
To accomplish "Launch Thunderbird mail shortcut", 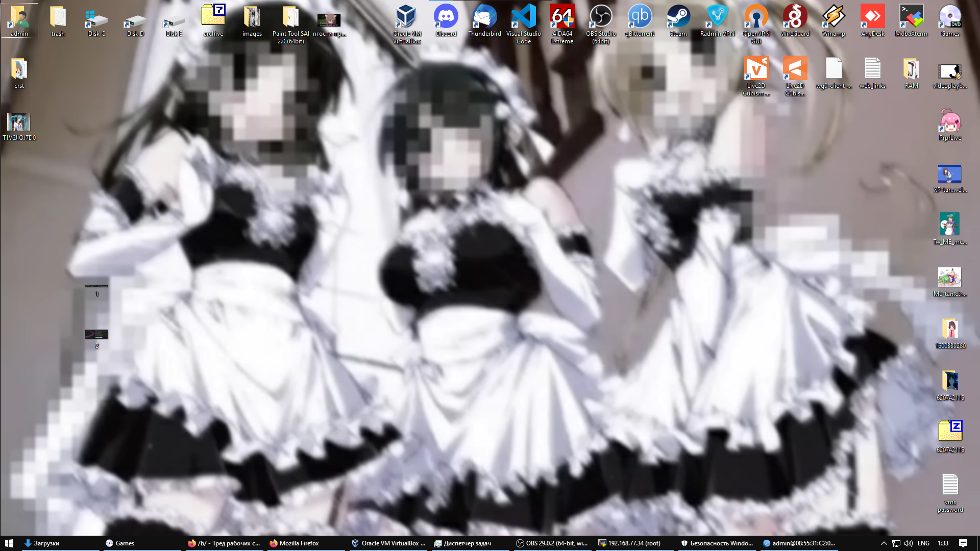I will coord(485,20).
